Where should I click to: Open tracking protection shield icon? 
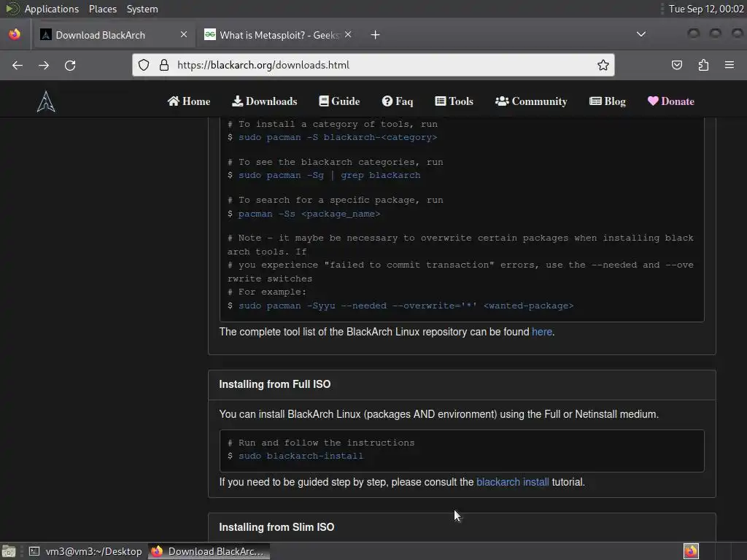tap(144, 65)
